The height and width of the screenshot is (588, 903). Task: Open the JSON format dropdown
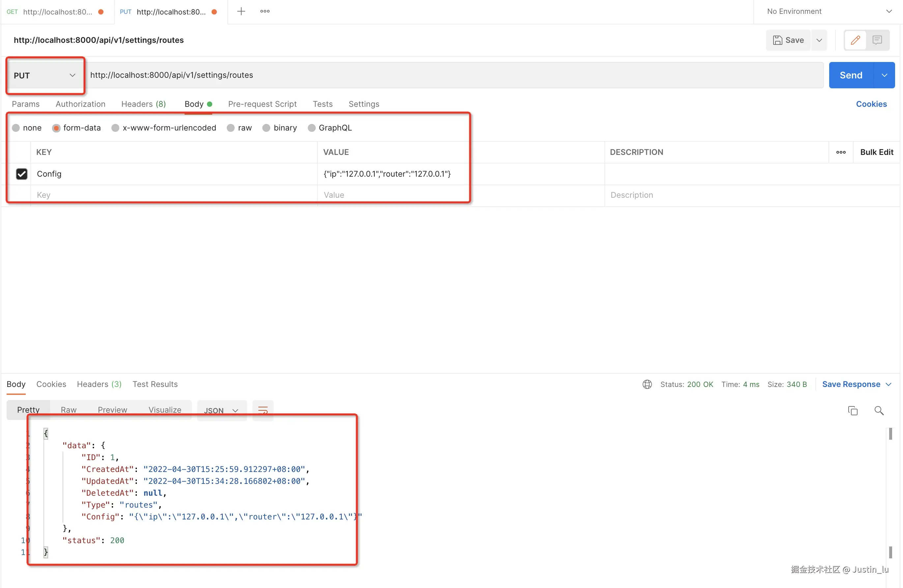[221, 410]
